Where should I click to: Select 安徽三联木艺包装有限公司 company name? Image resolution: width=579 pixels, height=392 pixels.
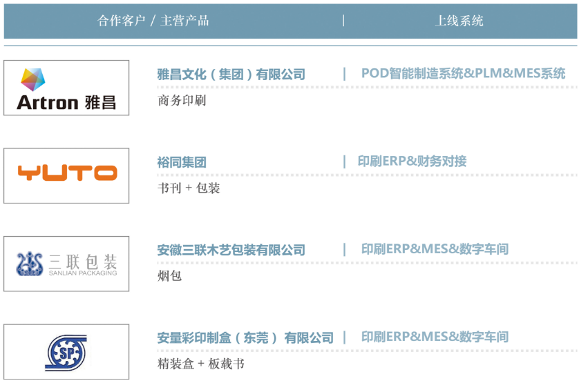coord(231,251)
